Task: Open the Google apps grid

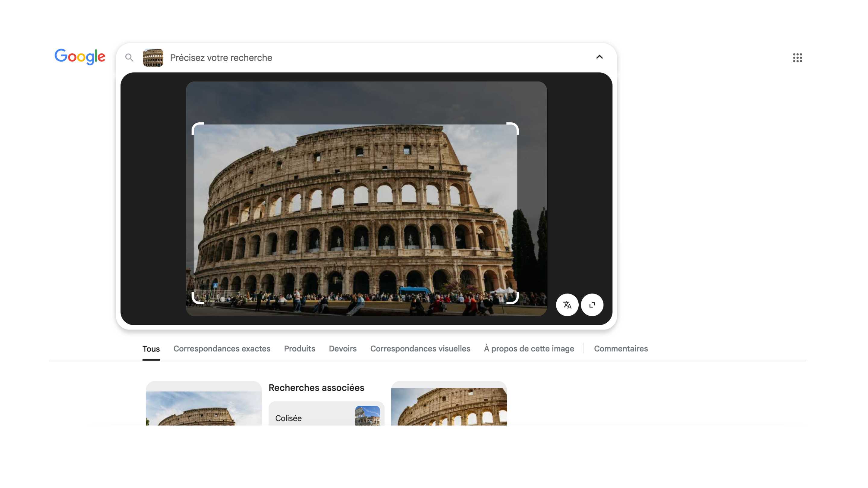Action: click(x=797, y=58)
